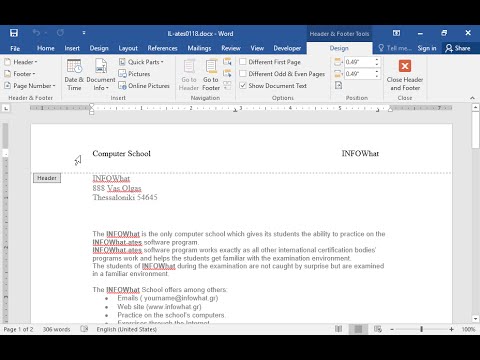Select the Review tab

(231, 48)
